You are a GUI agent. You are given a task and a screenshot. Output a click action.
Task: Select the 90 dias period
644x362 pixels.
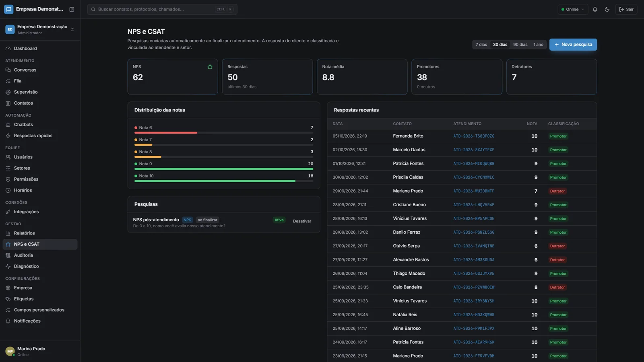(520, 45)
